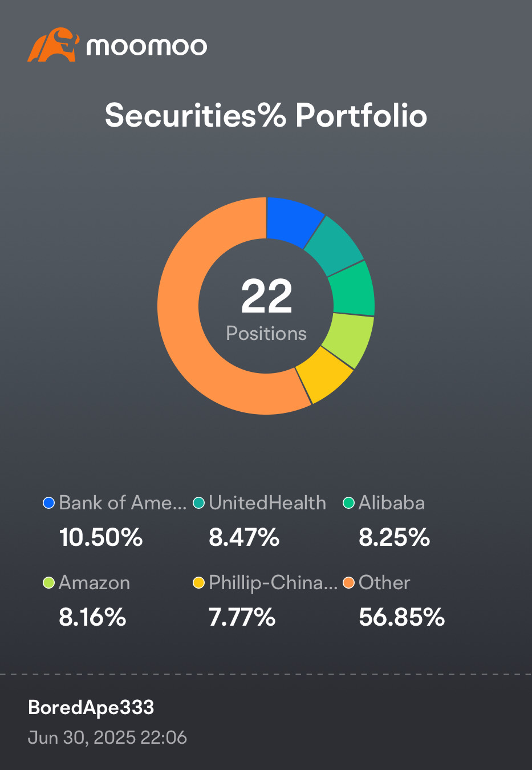Click the orange Other legend dot

tap(348, 583)
